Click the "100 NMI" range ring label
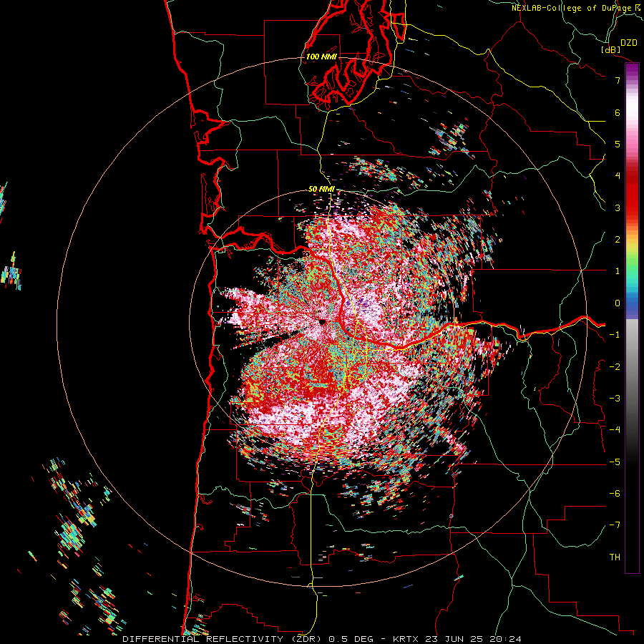 pyautogui.click(x=321, y=57)
